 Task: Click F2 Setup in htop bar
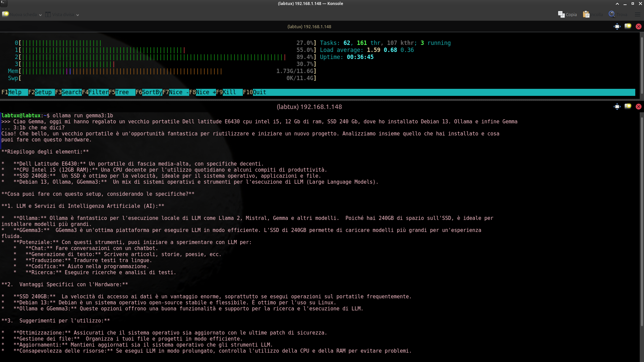click(x=43, y=92)
